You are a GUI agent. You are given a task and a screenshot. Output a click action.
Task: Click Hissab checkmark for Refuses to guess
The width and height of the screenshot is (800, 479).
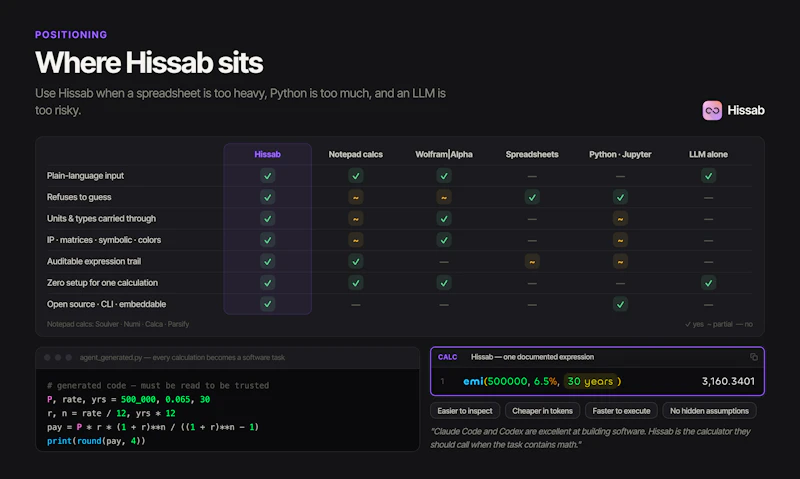(x=267, y=197)
